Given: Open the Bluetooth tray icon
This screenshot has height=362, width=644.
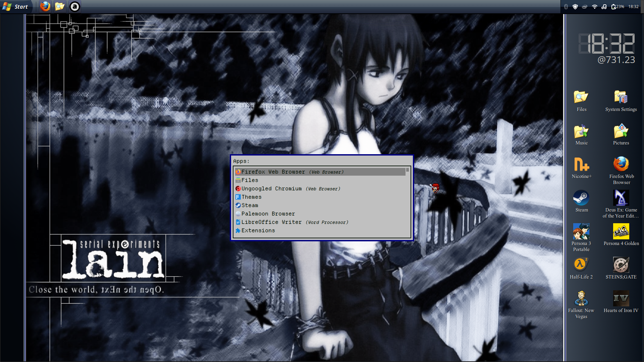Looking at the screenshot, I should pyautogui.click(x=566, y=7).
